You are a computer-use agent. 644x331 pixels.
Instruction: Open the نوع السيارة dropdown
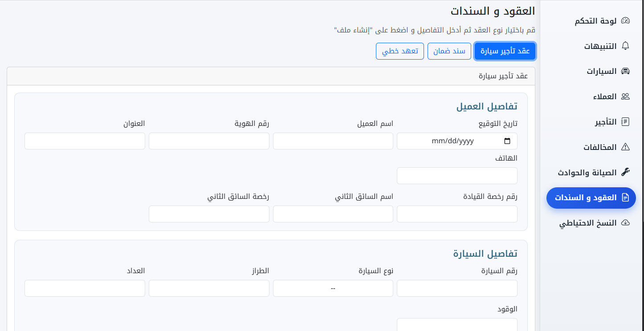(x=333, y=288)
